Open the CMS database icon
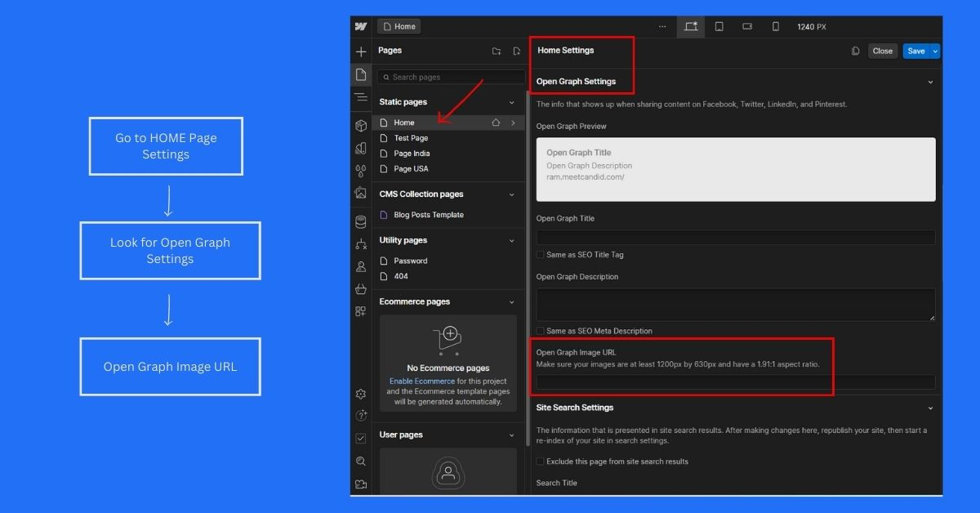Image resolution: width=980 pixels, height=513 pixels. (x=361, y=222)
